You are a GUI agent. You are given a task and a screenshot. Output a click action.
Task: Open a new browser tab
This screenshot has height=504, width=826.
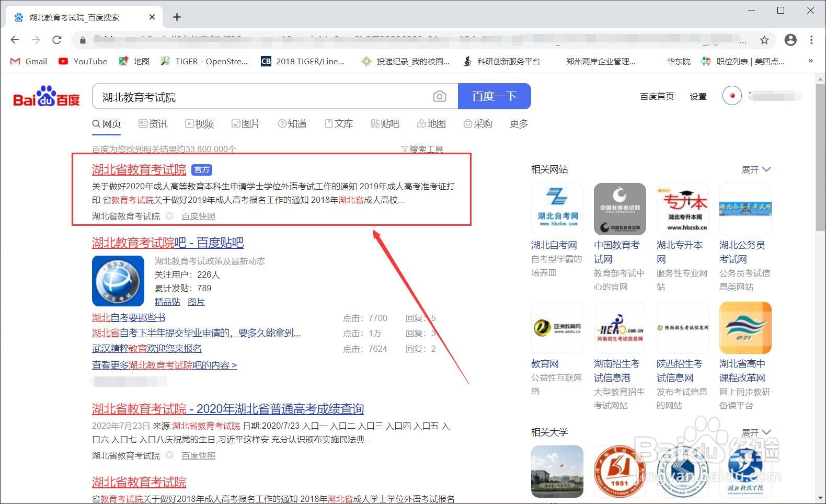pyautogui.click(x=177, y=17)
